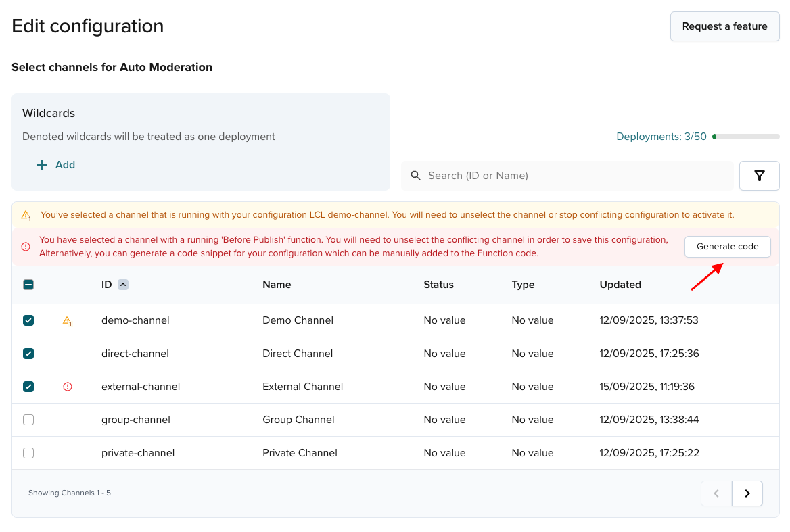Uncheck the demo-channel checkbox
This screenshot has width=790, height=532.
click(28, 320)
